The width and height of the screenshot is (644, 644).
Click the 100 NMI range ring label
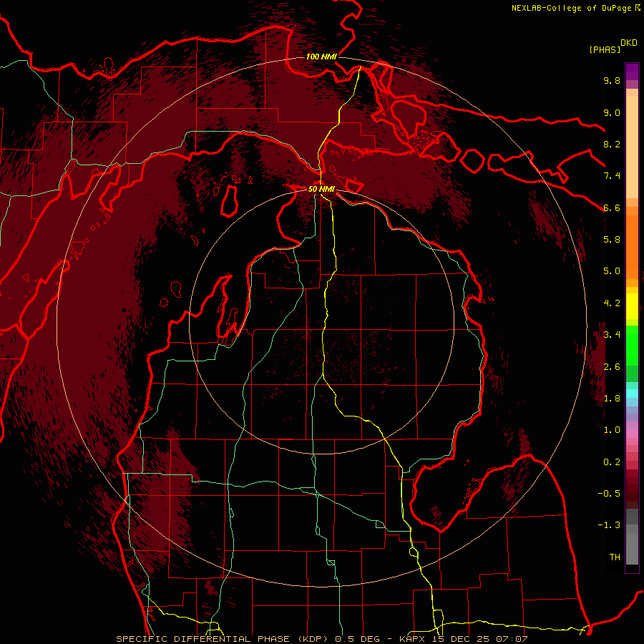(321, 57)
